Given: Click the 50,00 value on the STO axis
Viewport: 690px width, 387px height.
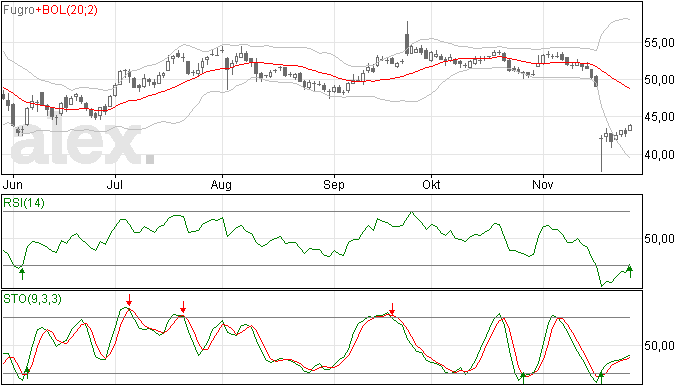Looking at the screenshot, I should [x=659, y=346].
